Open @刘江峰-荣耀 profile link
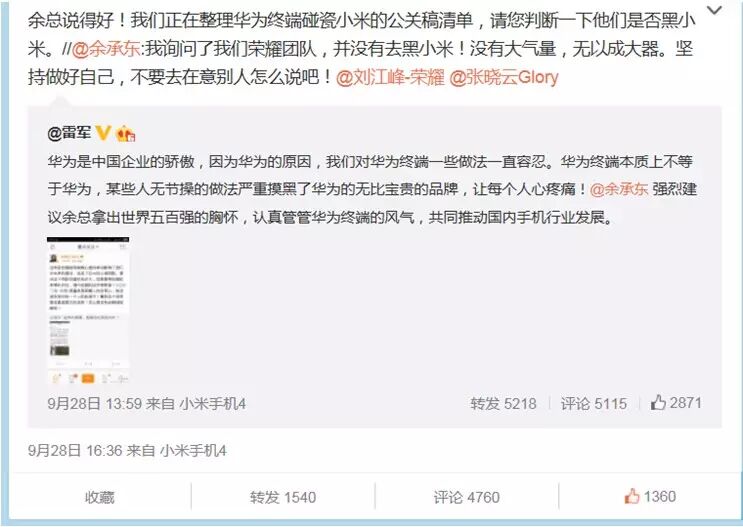This screenshot has height=527, width=743. click(x=390, y=77)
